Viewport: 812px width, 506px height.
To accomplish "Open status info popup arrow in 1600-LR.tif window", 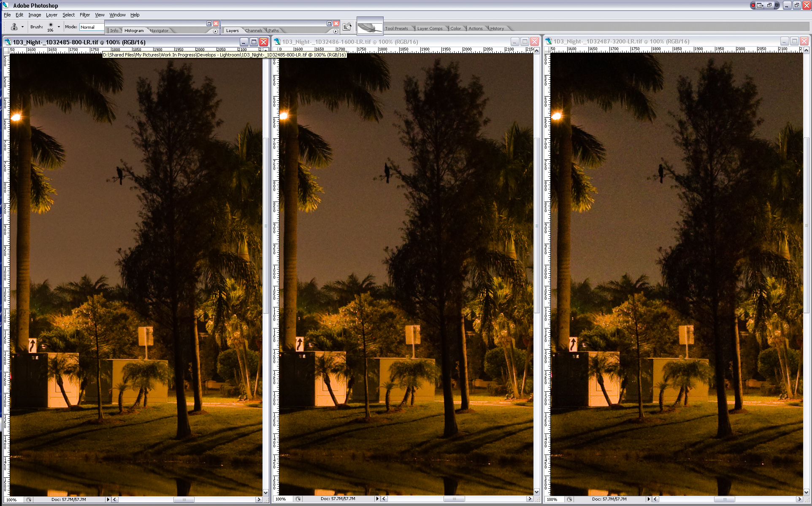I will pos(377,499).
